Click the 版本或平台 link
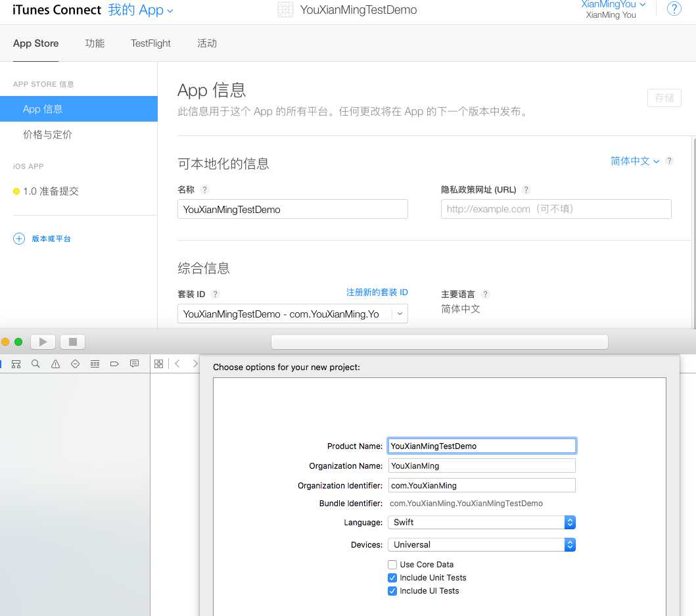The width and height of the screenshot is (696, 616). [x=51, y=239]
